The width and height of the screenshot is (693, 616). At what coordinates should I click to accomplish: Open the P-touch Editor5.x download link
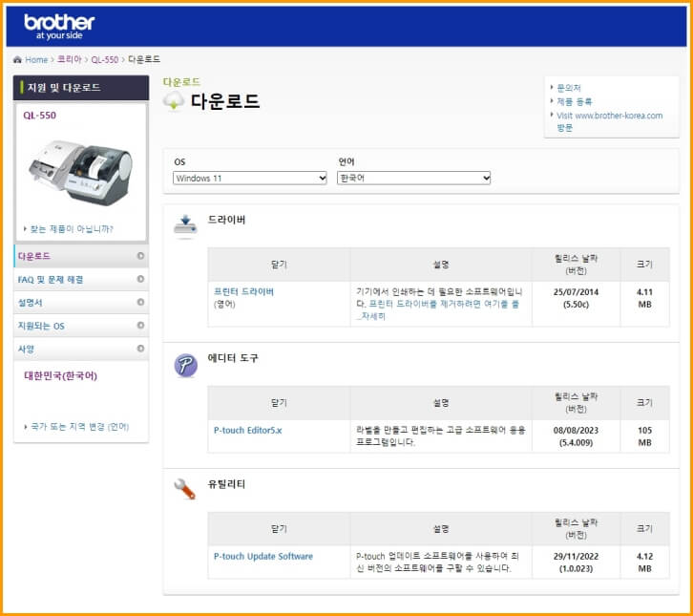click(x=247, y=431)
